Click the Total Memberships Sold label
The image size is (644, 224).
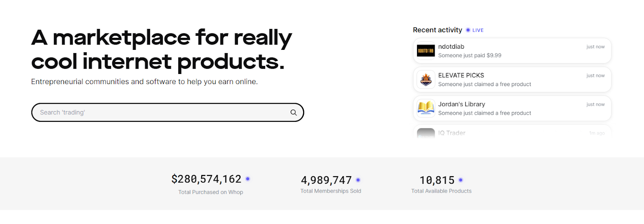pyautogui.click(x=330, y=191)
